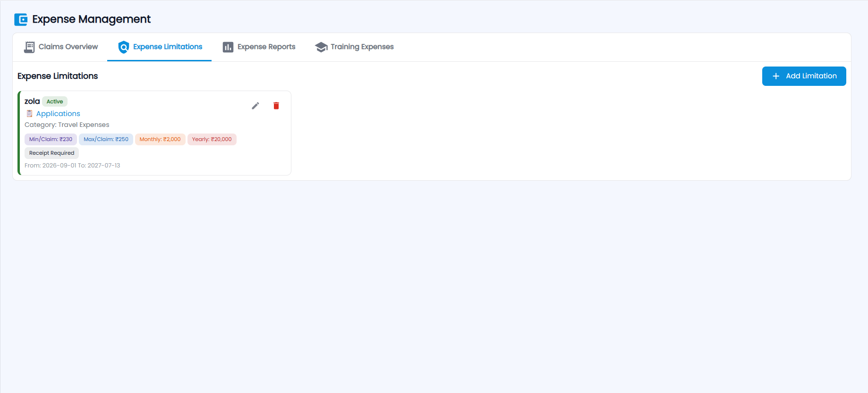Click the clipboard icon beside Applications
The image size is (868, 393).
(29, 114)
